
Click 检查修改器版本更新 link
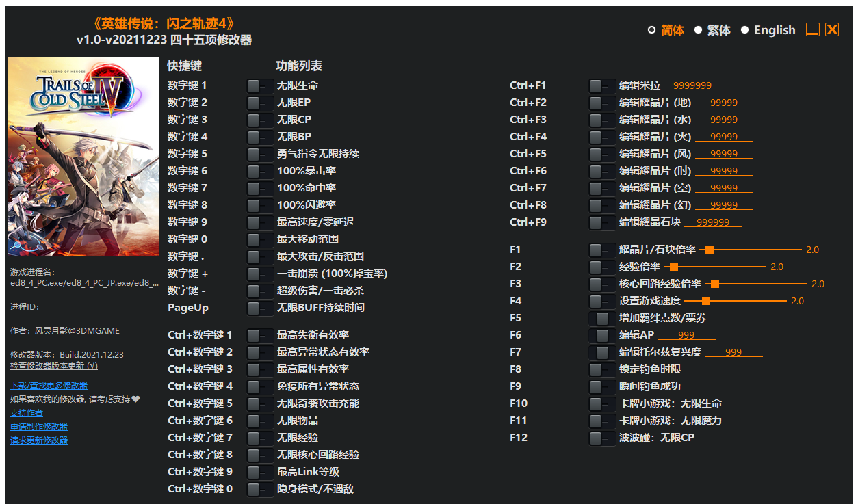[54, 366]
